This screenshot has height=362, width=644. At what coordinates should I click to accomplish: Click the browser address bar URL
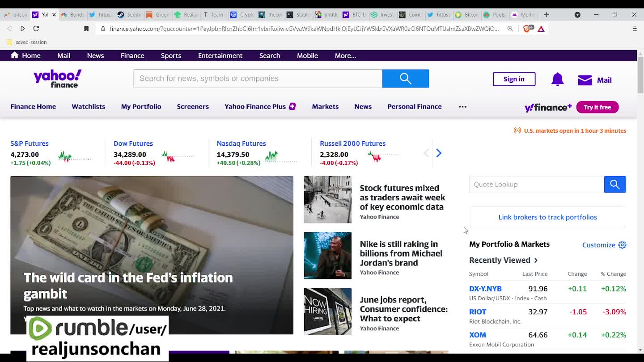[304, 29]
